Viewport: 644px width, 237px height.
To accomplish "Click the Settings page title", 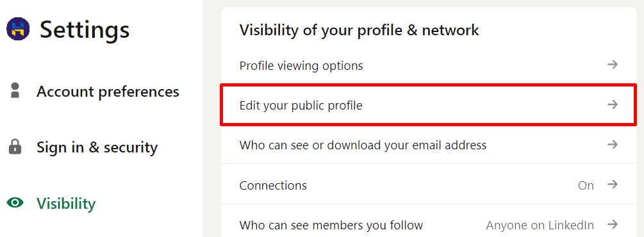I will click(x=85, y=29).
